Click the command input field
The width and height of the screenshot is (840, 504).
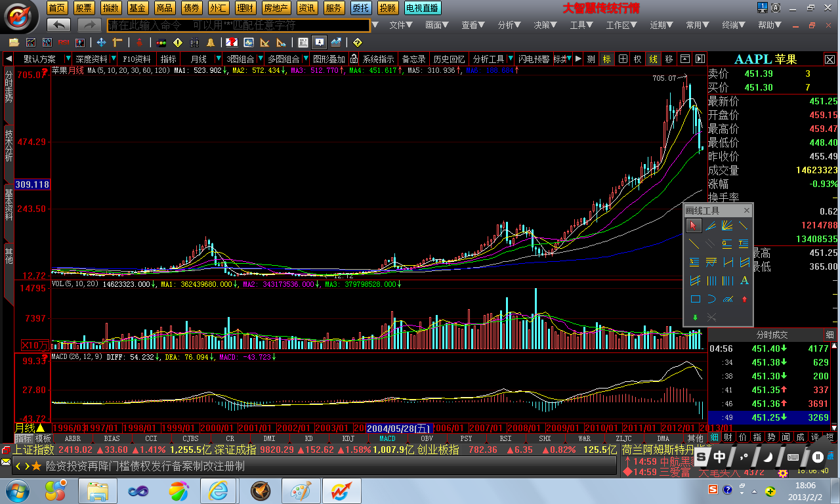click(x=239, y=25)
